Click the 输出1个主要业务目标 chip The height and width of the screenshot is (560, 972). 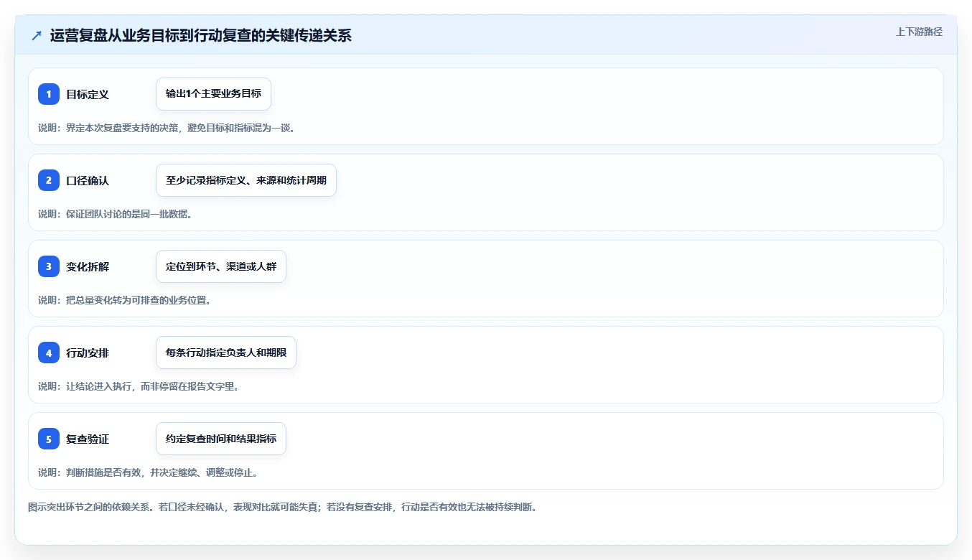point(213,94)
